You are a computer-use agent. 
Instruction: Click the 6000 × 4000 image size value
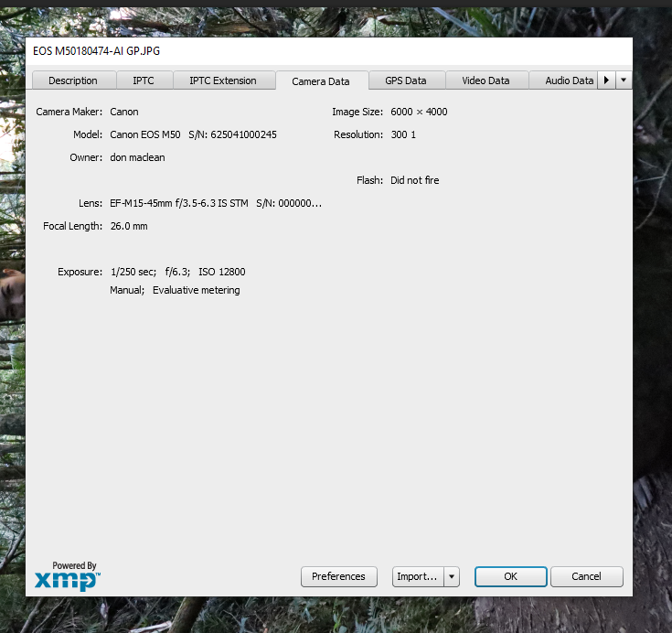[419, 112]
